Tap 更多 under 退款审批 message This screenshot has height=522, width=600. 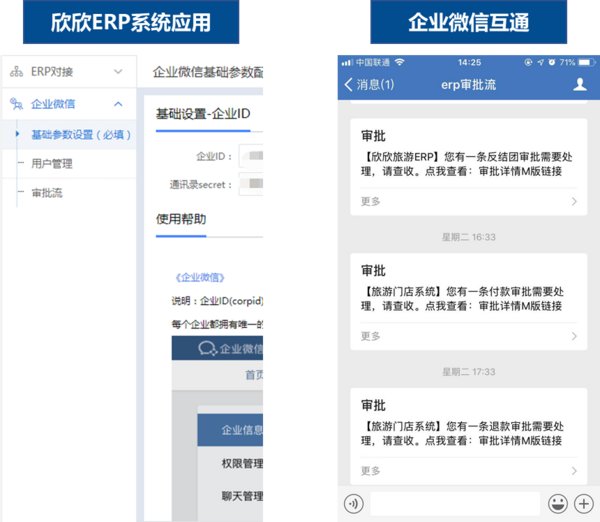coord(370,471)
